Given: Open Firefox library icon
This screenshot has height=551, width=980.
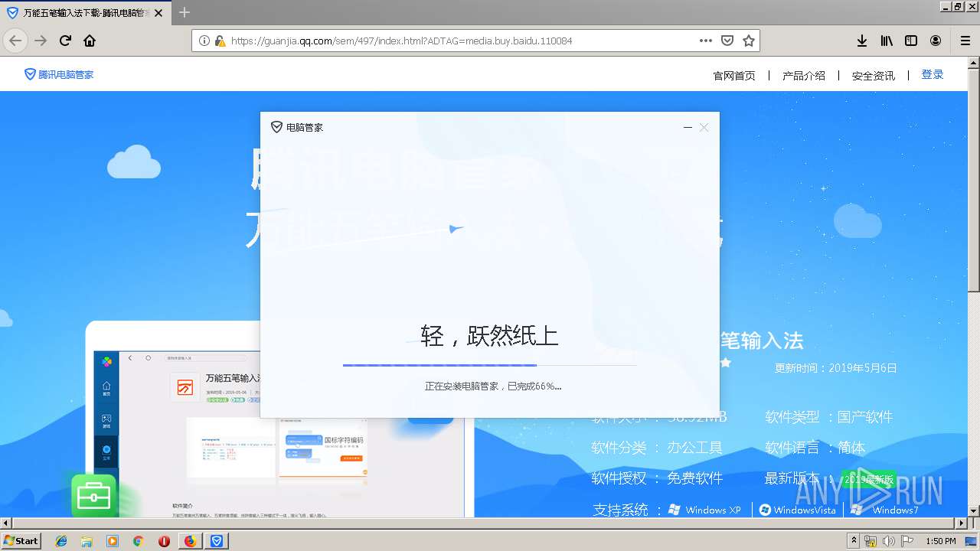Looking at the screenshot, I should (887, 41).
